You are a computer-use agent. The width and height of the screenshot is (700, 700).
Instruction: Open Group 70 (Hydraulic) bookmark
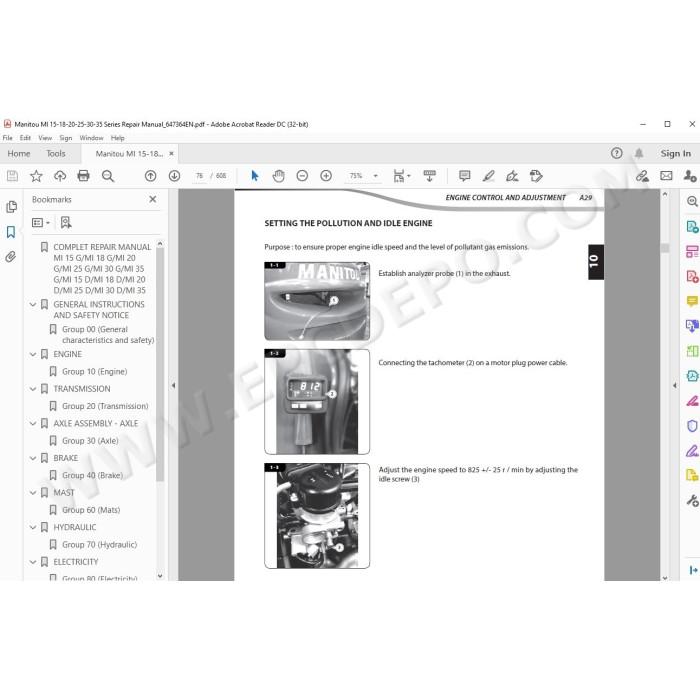(x=100, y=545)
